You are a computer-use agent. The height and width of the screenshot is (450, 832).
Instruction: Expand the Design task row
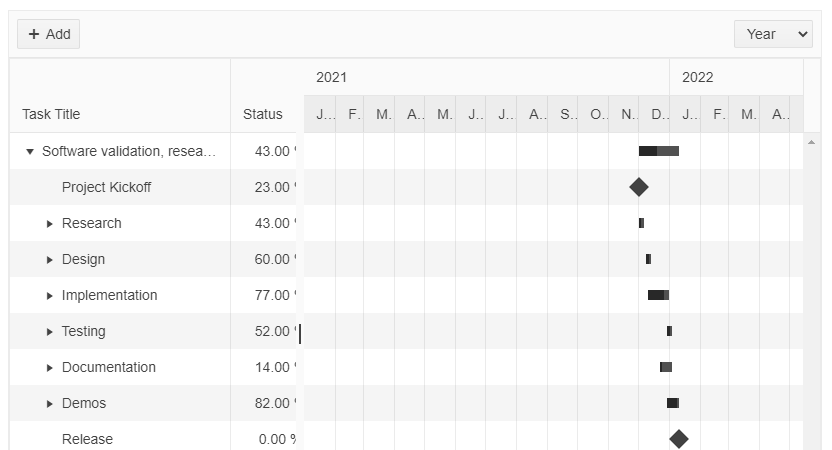point(50,260)
